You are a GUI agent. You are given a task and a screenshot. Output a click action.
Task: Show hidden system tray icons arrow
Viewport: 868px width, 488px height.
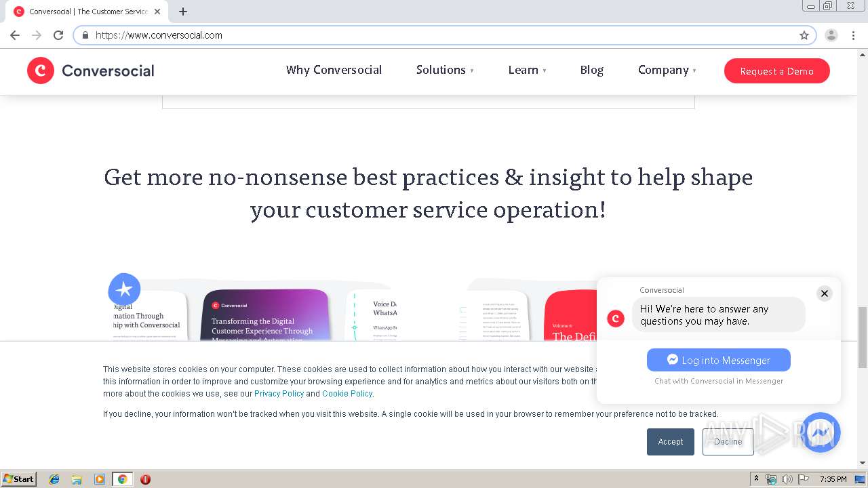pos(757,479)
